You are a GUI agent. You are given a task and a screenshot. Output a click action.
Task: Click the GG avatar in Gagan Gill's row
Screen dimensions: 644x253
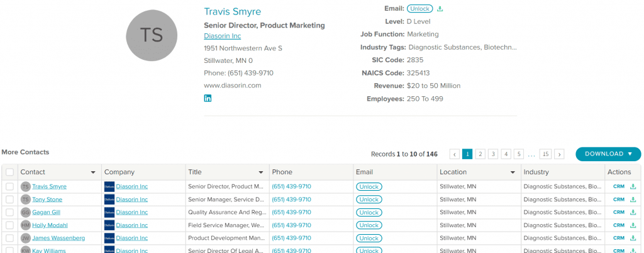(26, 212)
